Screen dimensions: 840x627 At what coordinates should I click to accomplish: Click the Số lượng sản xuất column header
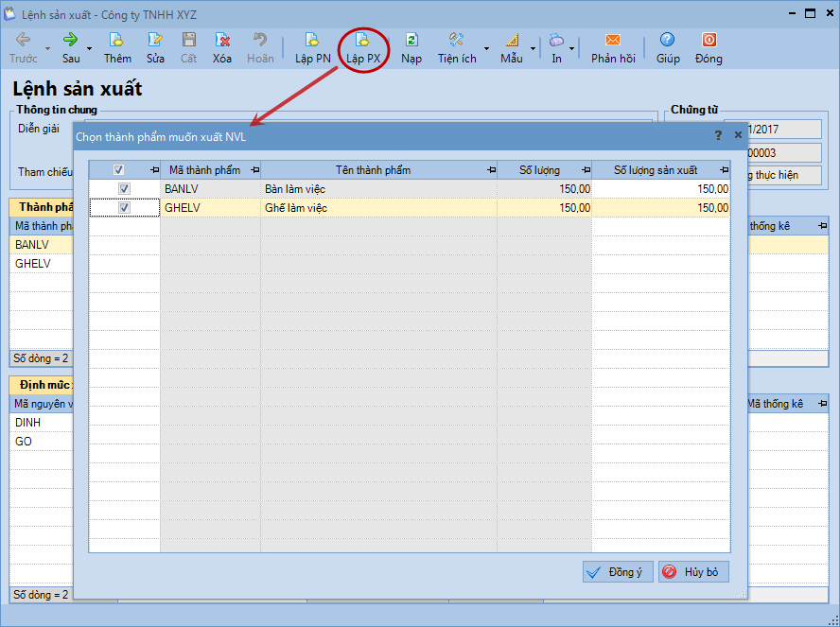click(x=655, y=170)
